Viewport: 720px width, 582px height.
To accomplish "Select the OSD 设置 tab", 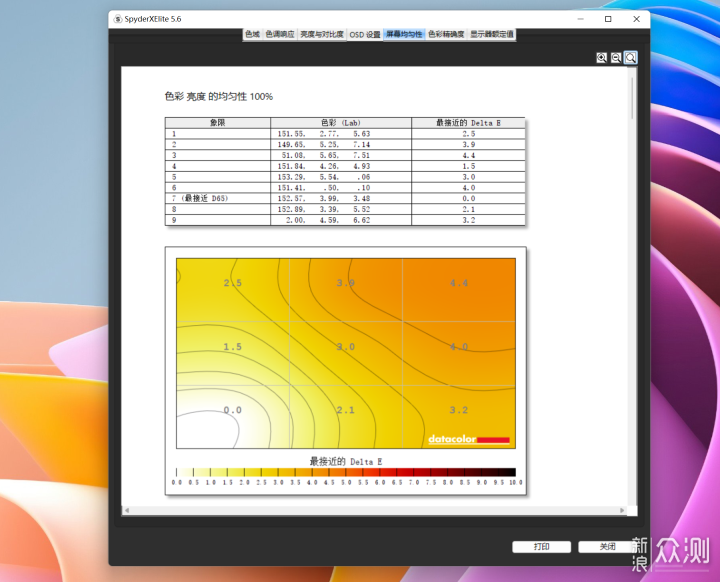I will point(365,34).
